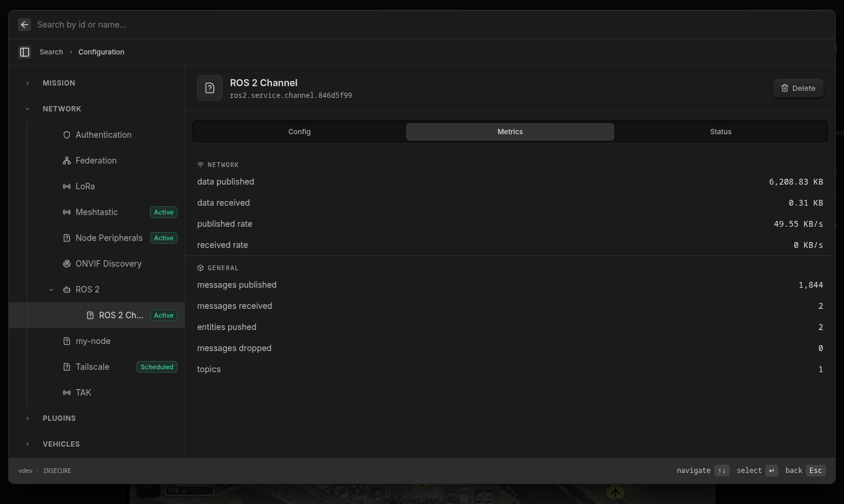
Task: Click the select enter key hint
Action: click(772, 471)
